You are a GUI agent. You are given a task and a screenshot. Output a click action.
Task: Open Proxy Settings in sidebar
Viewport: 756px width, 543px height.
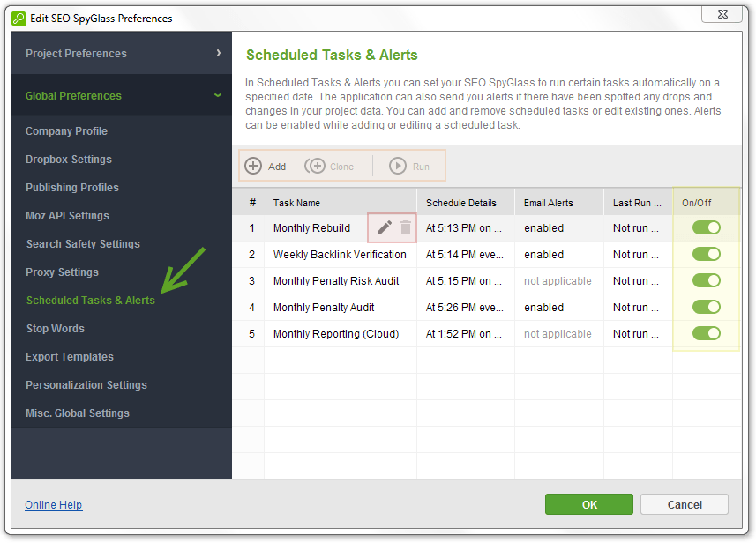(x=63, y=272)
